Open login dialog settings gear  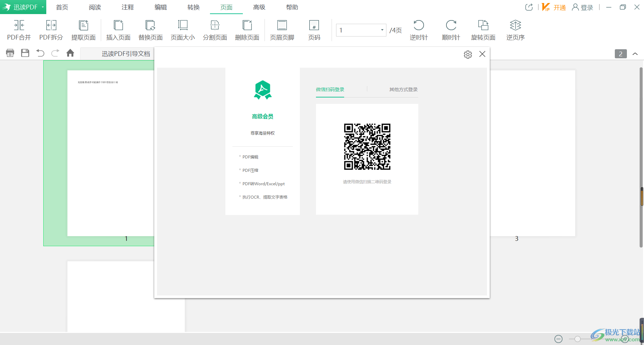(468, 54)
